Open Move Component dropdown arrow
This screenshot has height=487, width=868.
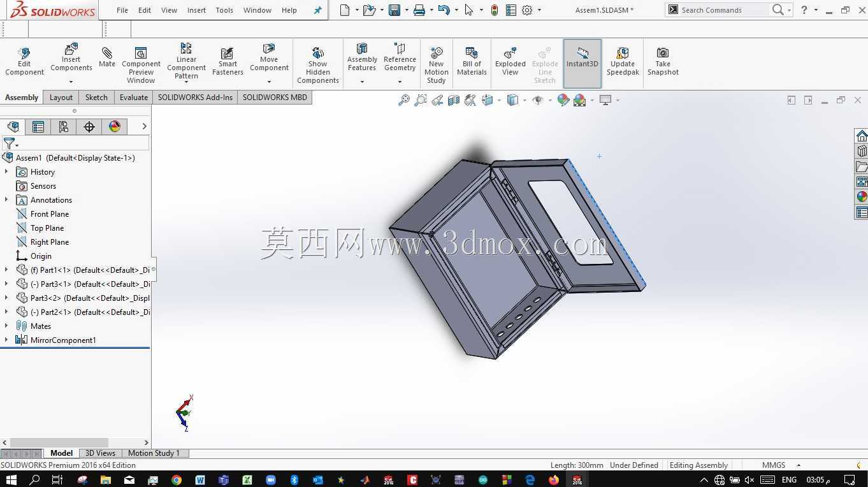click(x=269, y=82)
